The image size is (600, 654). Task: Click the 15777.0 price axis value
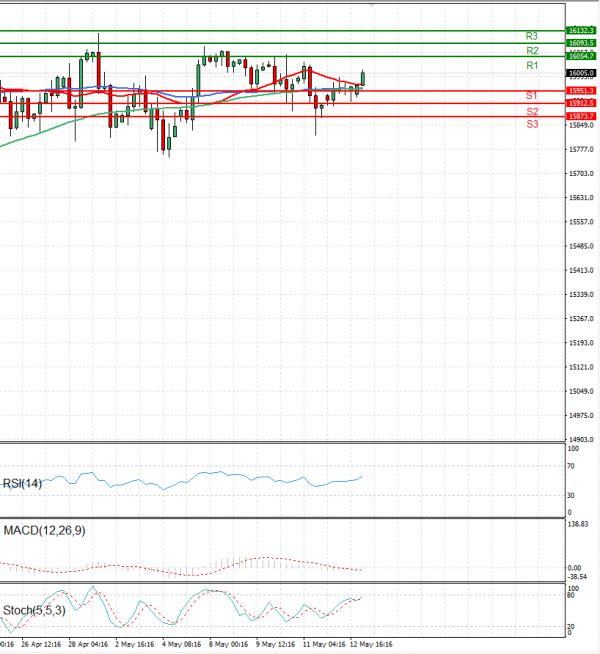pos(581,149)
